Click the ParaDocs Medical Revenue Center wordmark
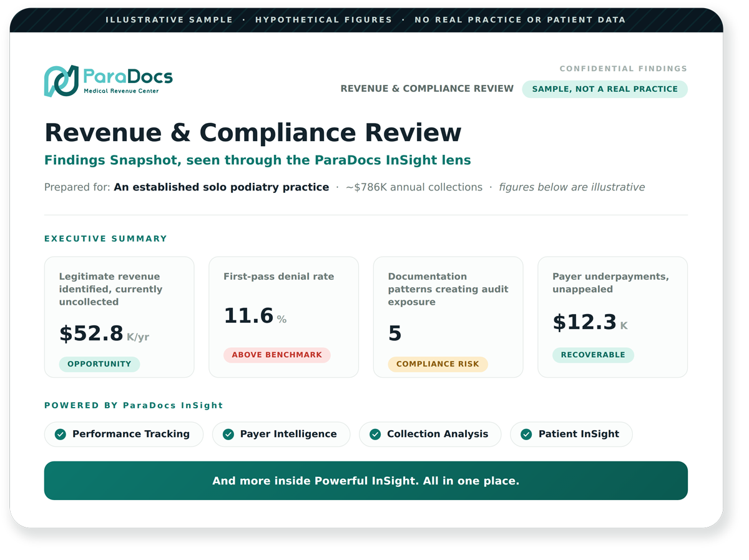749x560 pixels. pyautogui.click(x=128, y=81)
